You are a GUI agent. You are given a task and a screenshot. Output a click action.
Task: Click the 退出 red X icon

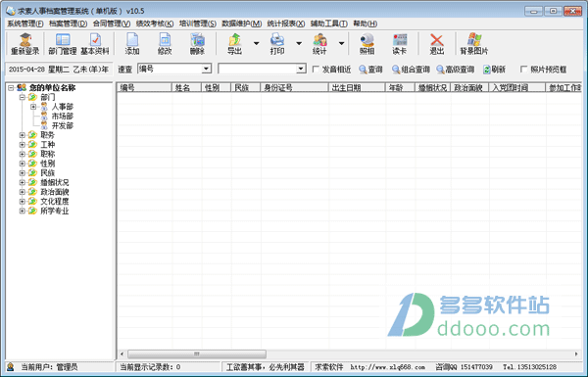[x=436, y=44]
